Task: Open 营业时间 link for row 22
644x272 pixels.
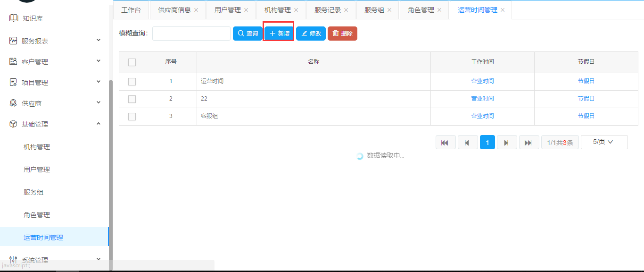Action: click(482, 99)
